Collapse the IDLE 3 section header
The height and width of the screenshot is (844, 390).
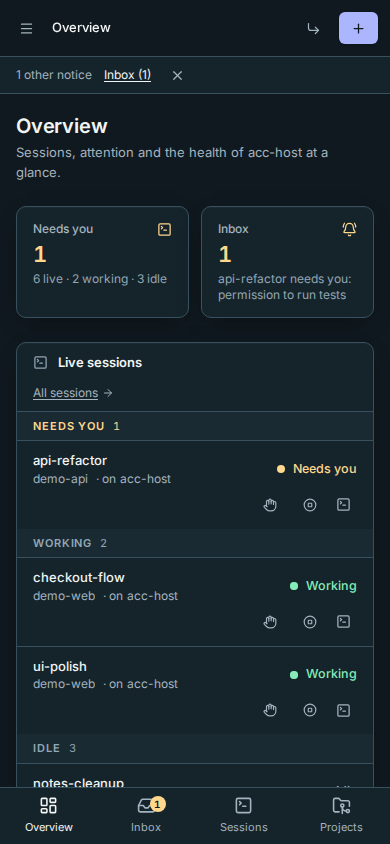click(195, 748)
